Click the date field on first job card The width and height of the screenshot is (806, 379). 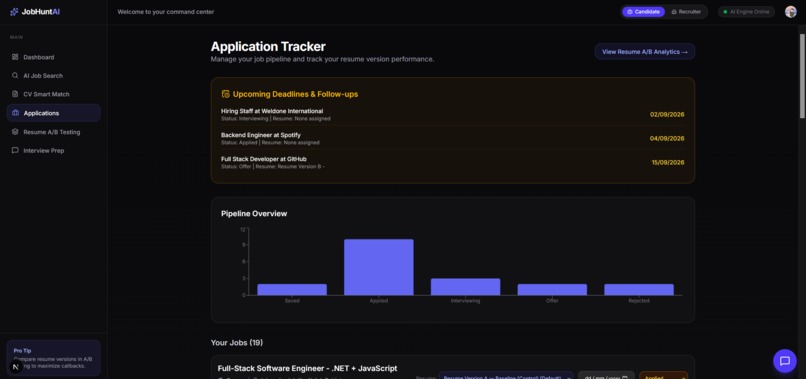(x=606, y=376)
